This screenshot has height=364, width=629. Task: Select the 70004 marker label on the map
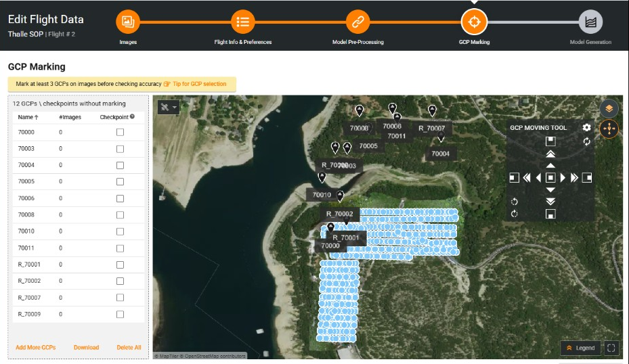pos(440,154)
